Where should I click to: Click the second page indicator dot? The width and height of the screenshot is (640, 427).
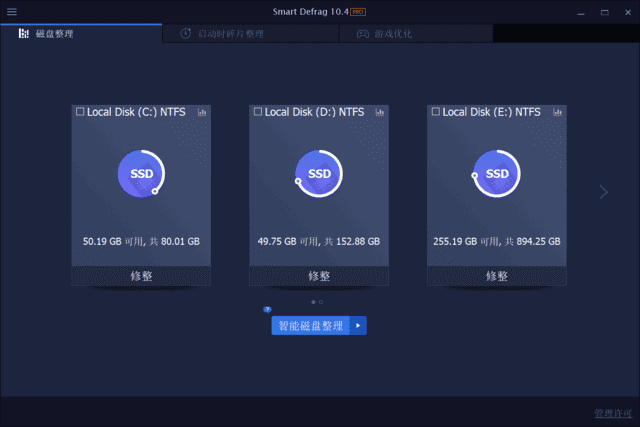click(321, 301)
